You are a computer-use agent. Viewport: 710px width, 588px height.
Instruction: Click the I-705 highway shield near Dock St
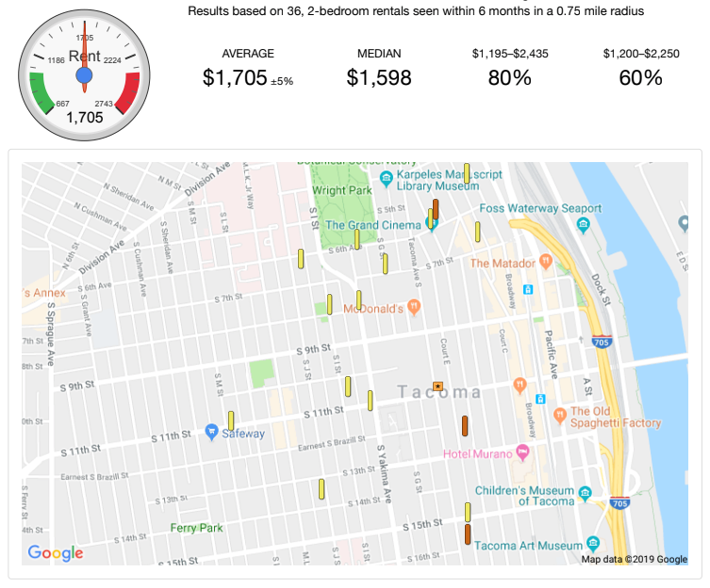[602, 341]
